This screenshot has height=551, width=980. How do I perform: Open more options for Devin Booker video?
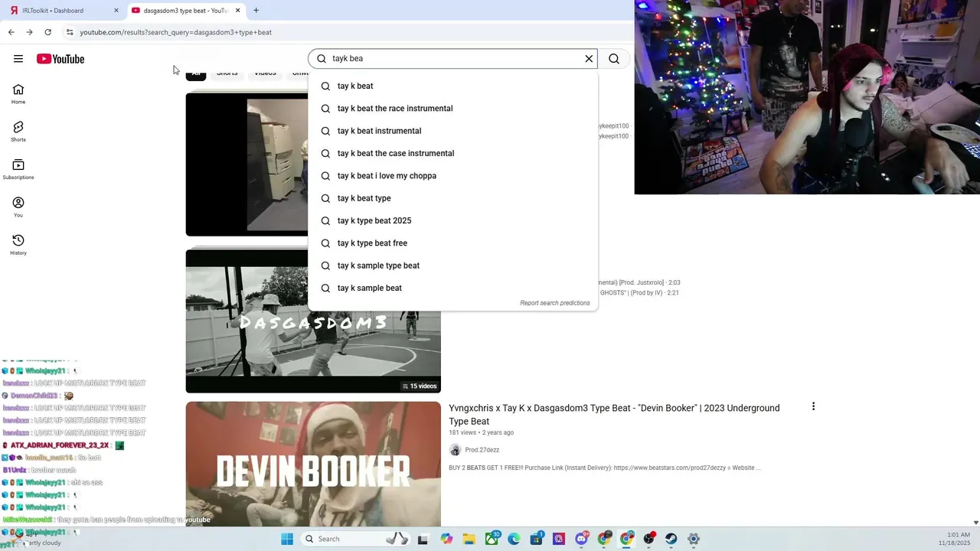click(813, 406)
